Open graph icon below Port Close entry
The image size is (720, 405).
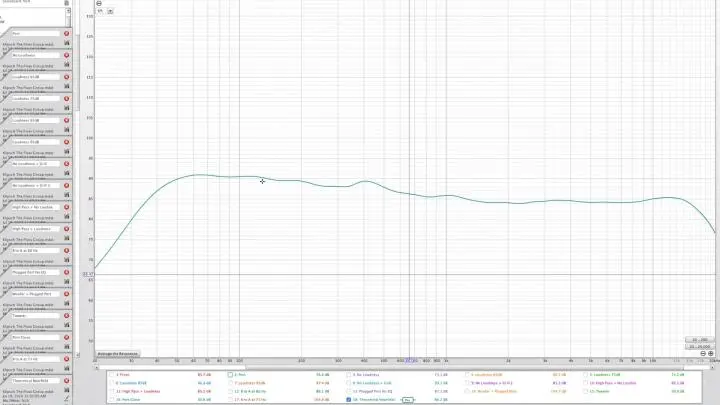point(67,347)
